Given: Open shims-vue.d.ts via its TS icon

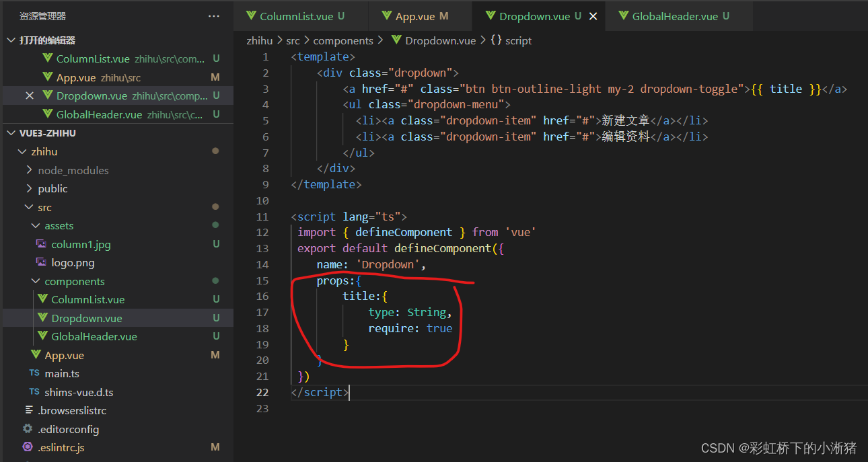Looking at the screenshot, I should point(33,392).
